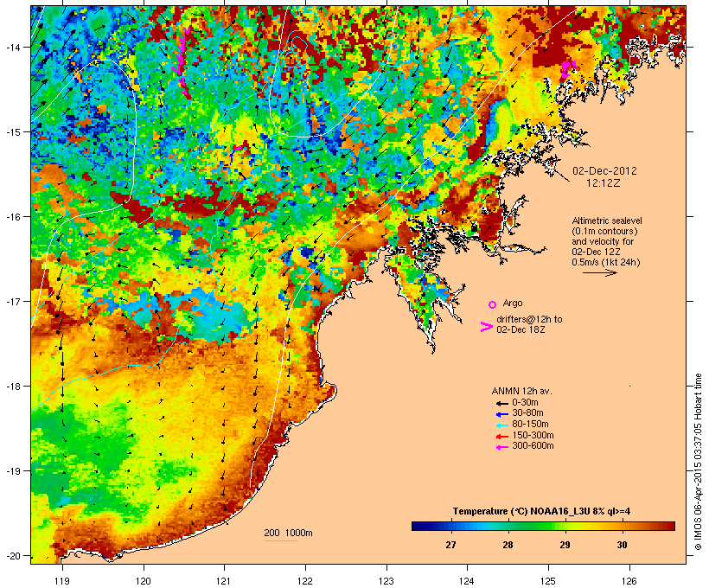Click the magenta 300-600m legend arrow
This screenshot has width=709, height=588.
tap(501, 447)
